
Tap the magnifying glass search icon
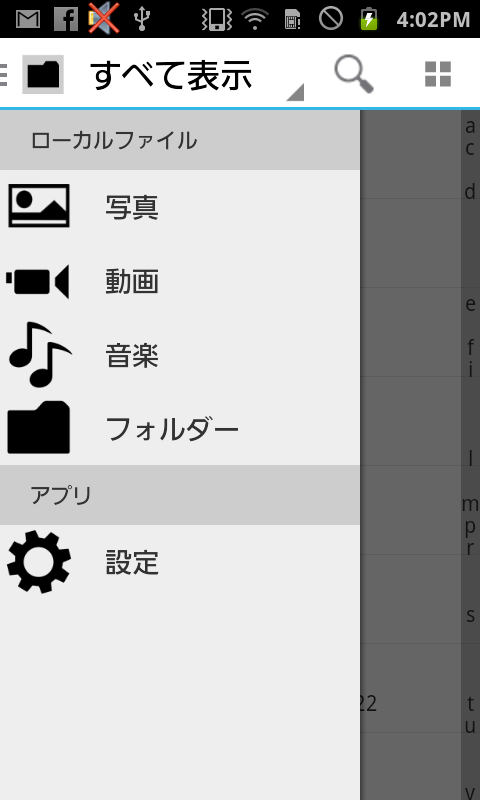tap(353, 74)
